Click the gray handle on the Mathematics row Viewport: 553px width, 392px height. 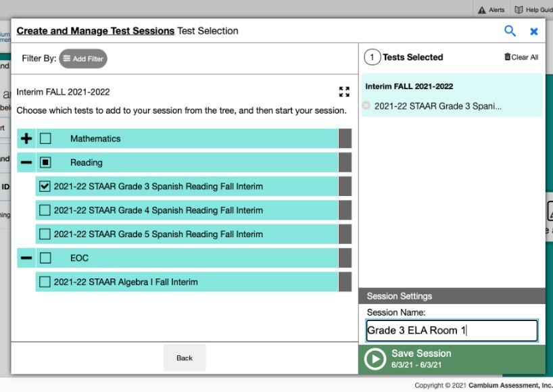345,139
